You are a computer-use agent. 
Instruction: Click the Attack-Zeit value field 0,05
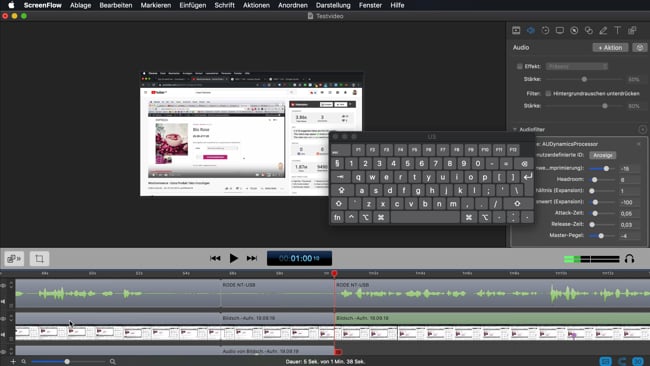coord(629,213)
